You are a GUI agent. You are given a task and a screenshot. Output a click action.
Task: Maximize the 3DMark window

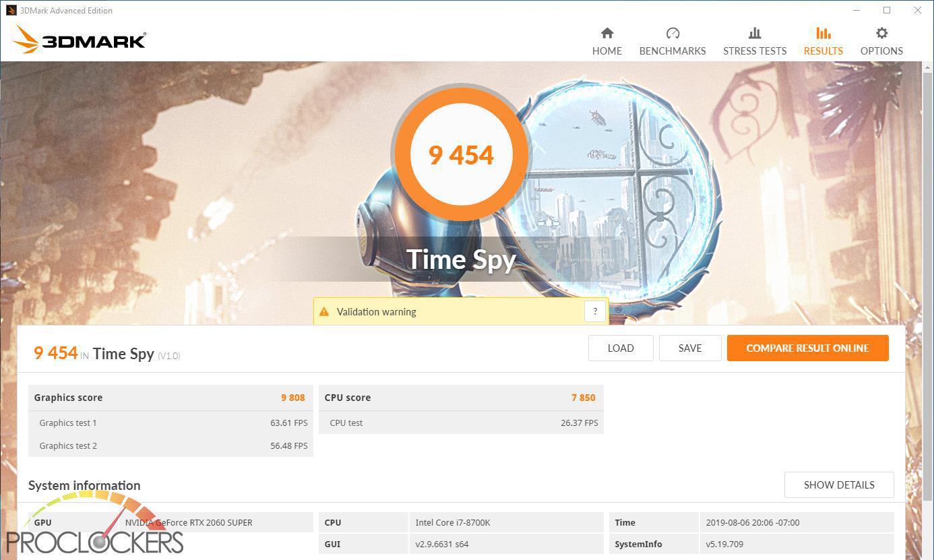(887, 10)
